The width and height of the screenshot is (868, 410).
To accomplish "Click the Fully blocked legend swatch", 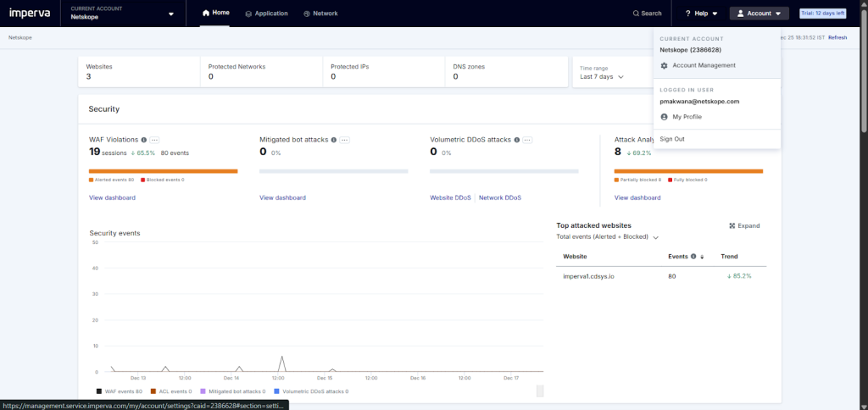I will (x=670, y=180).
